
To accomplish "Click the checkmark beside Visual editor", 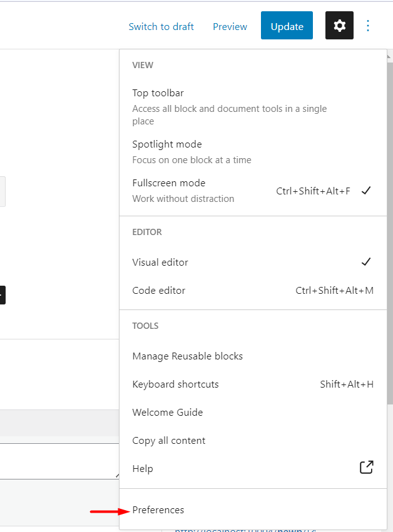I will tap(366, 262).
